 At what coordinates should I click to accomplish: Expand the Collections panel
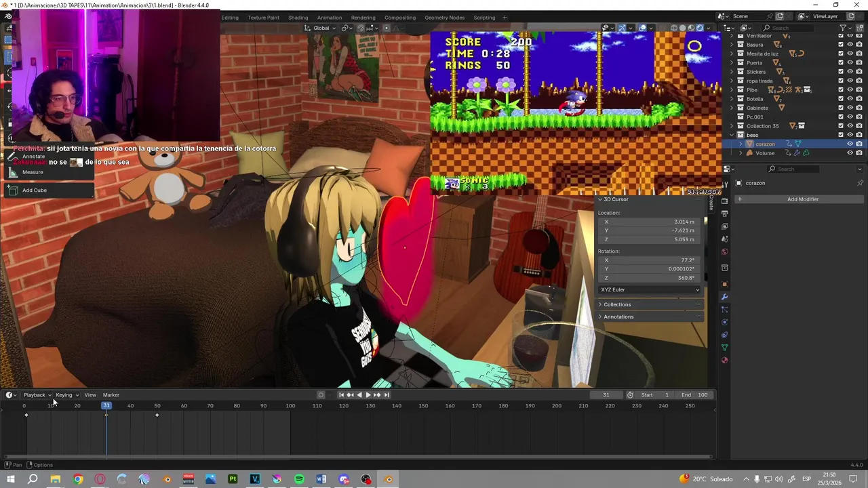pyautogui.click(x=600, y=304)
